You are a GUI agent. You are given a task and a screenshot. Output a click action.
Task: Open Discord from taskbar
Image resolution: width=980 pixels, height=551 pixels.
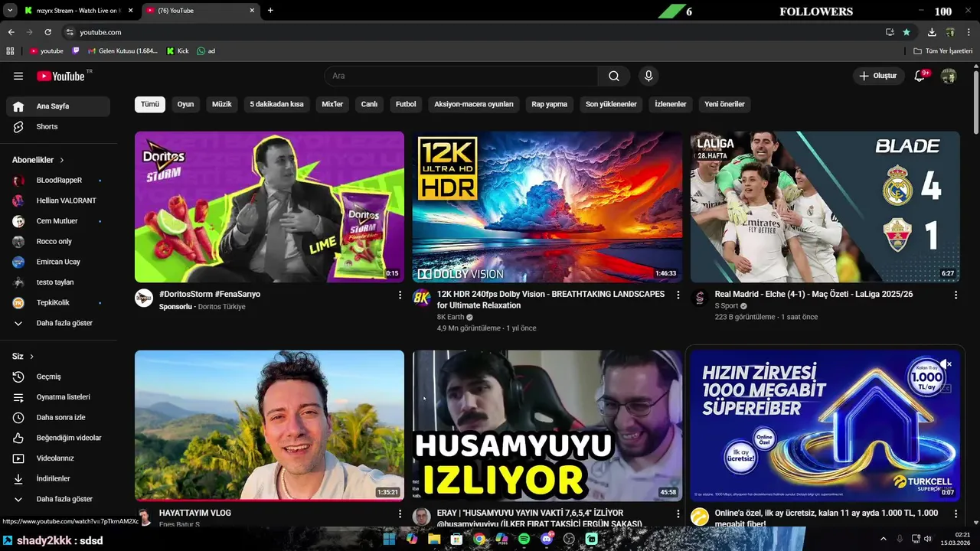547,539
